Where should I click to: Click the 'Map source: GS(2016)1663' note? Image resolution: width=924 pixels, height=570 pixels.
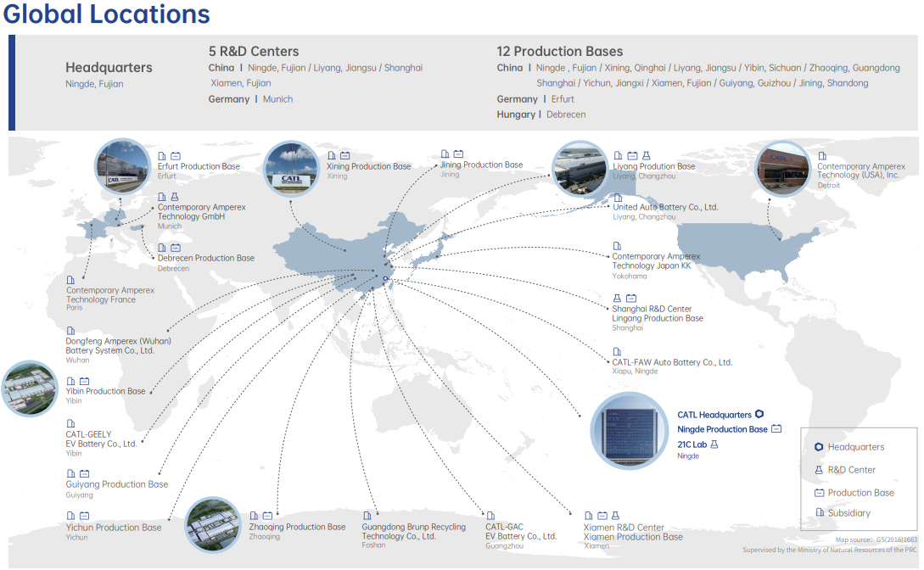tap(876, 539)
